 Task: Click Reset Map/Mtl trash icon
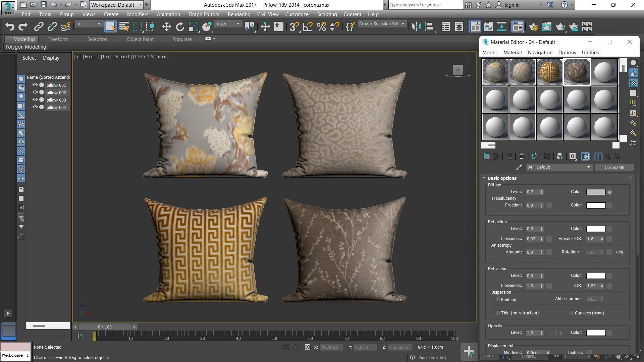point(521,157)
